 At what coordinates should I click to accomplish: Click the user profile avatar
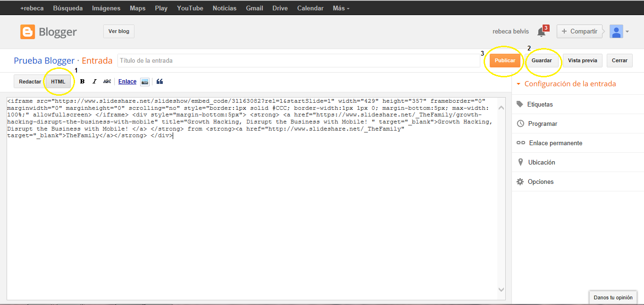click(x=616, y=32)
